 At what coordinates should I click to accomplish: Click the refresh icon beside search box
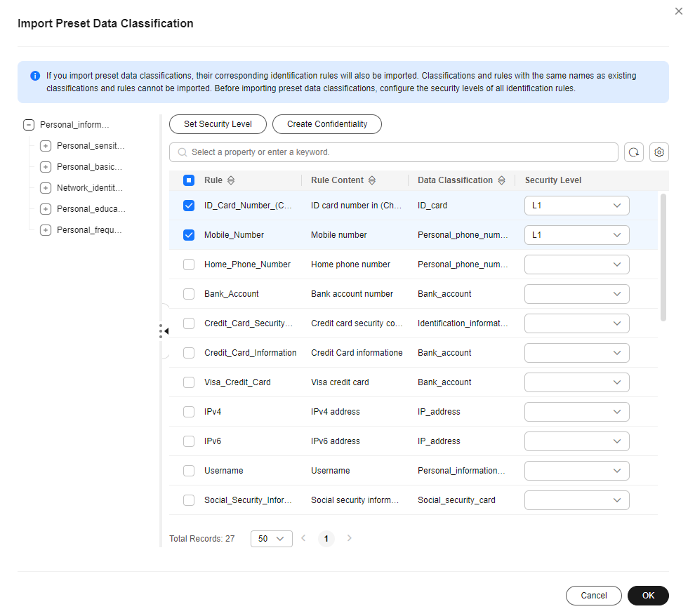click(x=633, y=152)
